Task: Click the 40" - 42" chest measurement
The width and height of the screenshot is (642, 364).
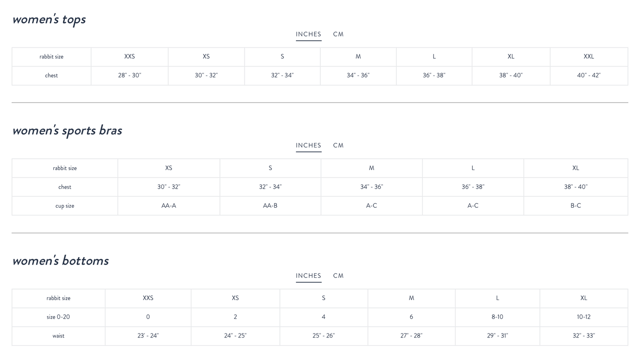Action: (589, 75)
